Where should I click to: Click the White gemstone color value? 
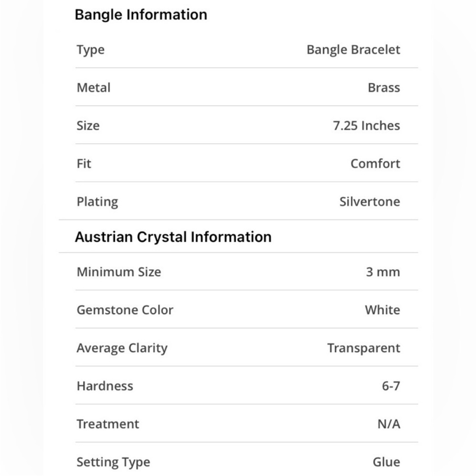[x=382, y=310]
